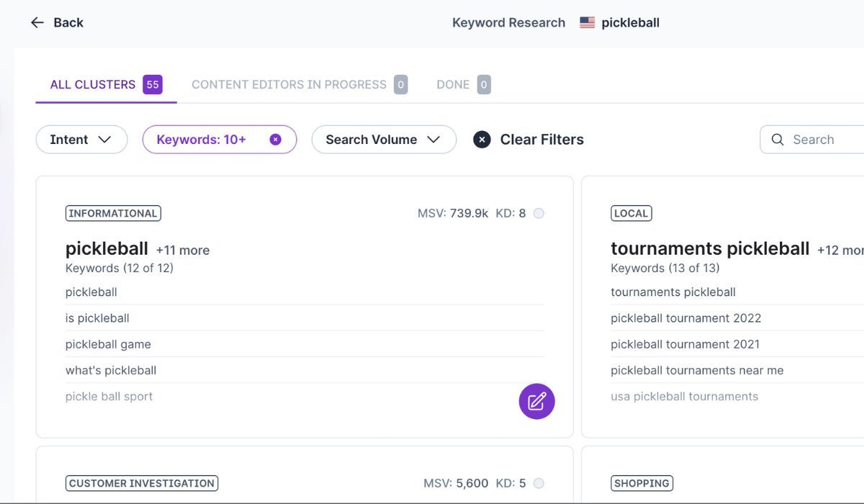Switch to the Done tab
This screenshot has width=864, height=504.
(453, 84)
